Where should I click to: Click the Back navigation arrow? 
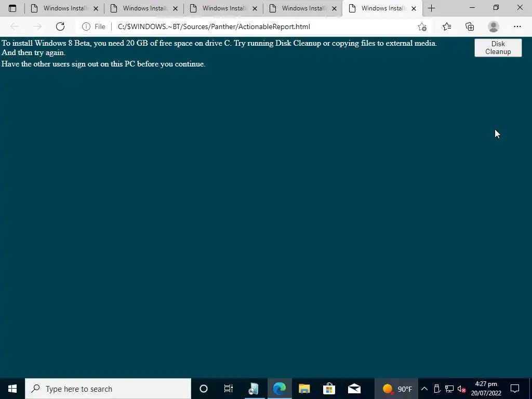[14, 26]
